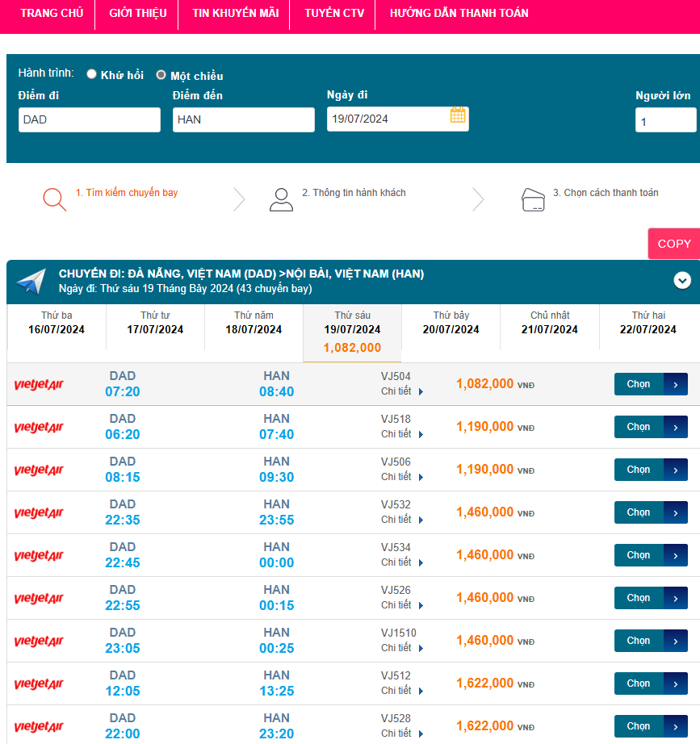The width and height of the screenshot is (700, 744).
Task: Click VietJet Air logo for flight VJ504
Action: pos(39,385)
